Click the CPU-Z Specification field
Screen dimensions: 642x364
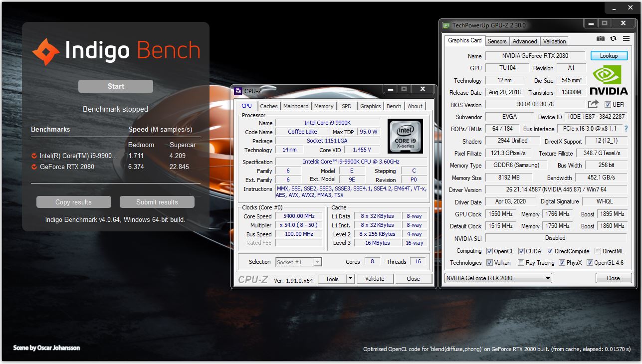(351, 162)
